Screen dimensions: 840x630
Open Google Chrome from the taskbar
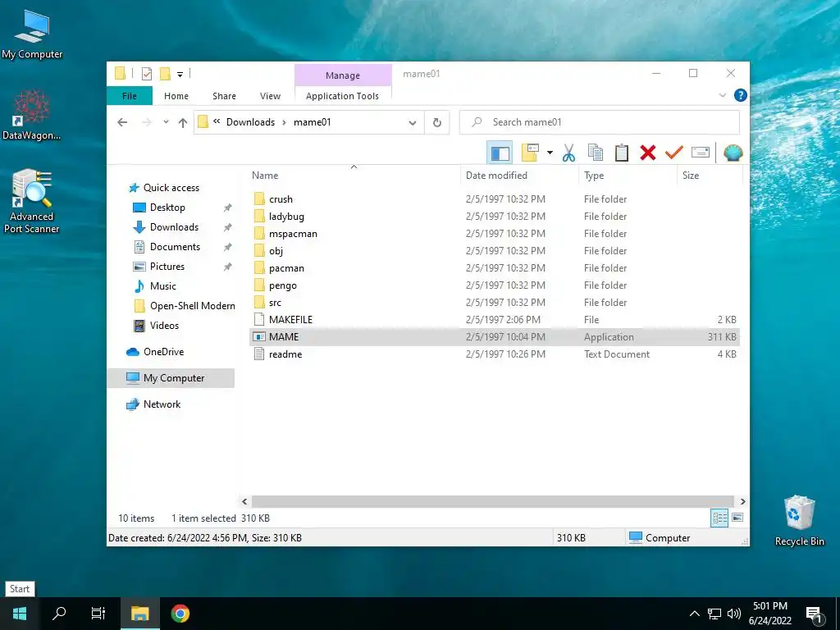(180, 614)
